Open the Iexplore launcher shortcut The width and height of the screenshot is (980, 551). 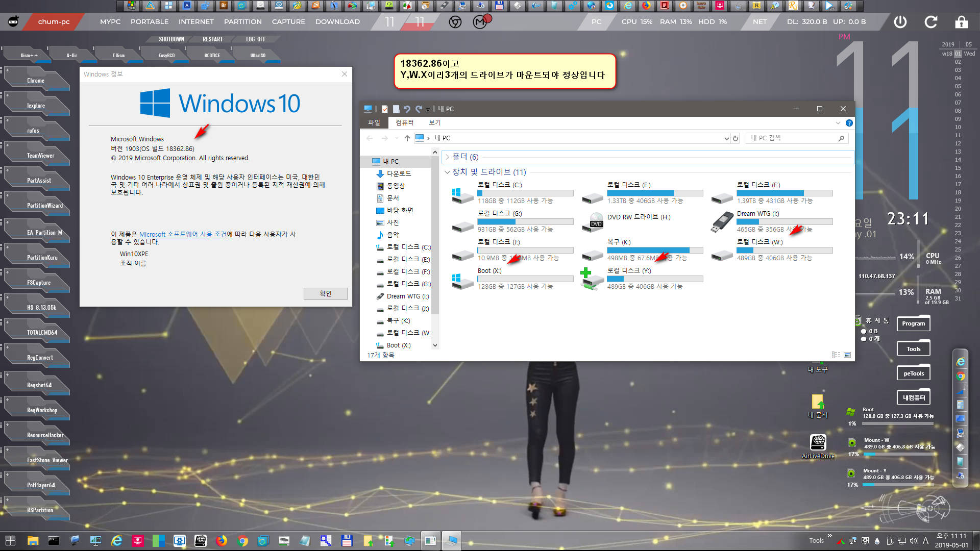(x=36, y=106)
